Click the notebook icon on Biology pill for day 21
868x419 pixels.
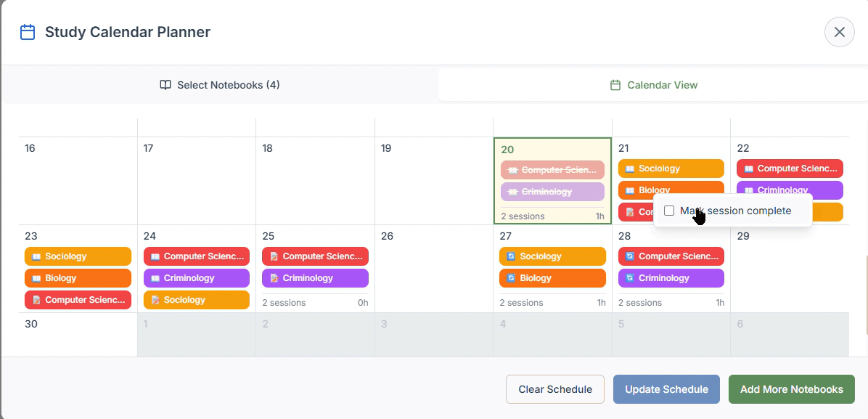629,190
